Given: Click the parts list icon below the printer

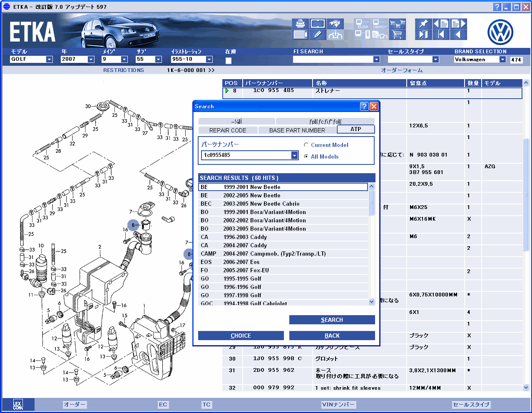Looking at the screenshot, I should [x=300, y=35].
